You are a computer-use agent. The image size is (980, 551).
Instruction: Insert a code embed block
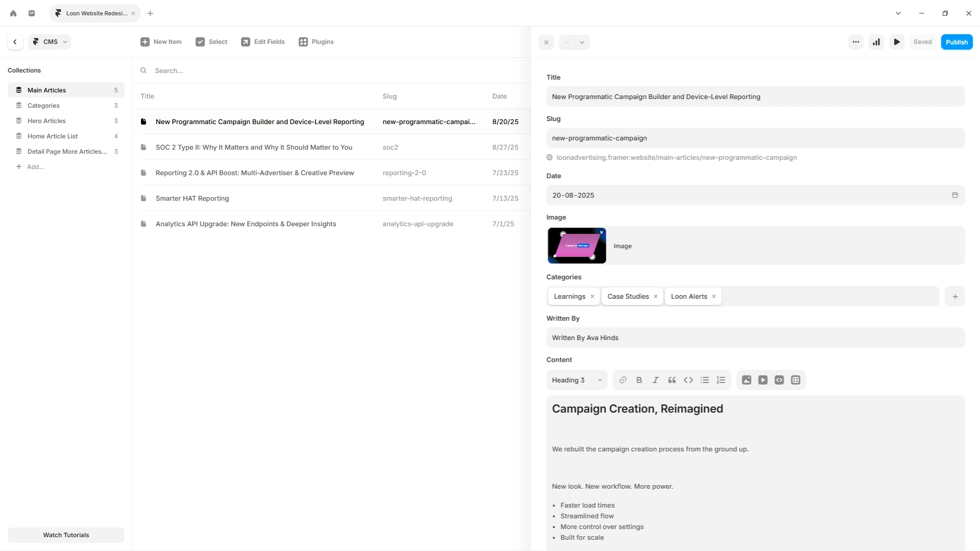779,380
